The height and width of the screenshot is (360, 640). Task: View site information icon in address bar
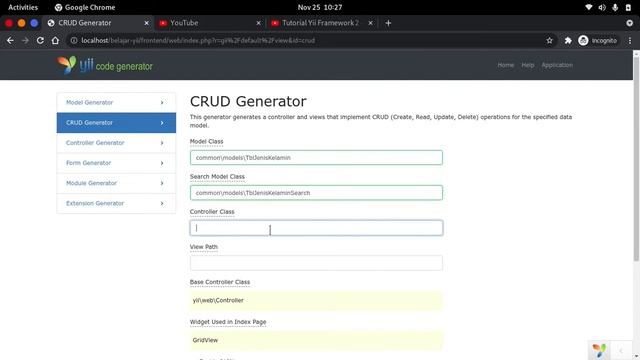pos(74,40)
